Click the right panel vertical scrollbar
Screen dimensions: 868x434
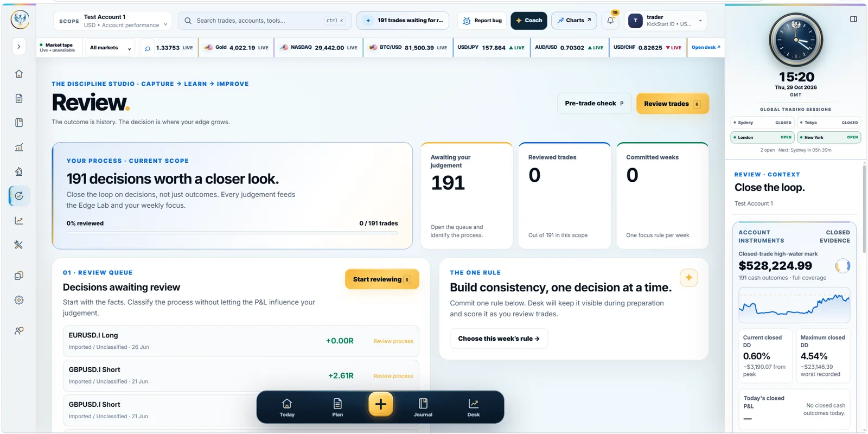coord(864,208)
